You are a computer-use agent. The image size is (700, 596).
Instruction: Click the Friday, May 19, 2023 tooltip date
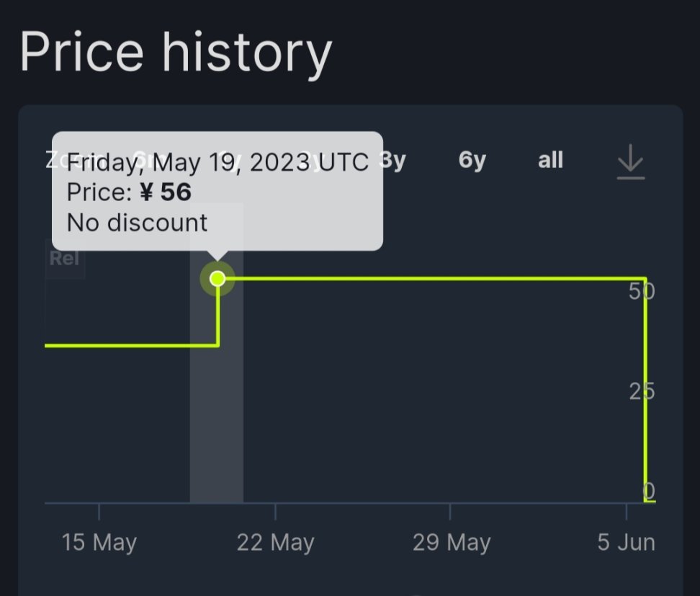(x=189, y=162)
